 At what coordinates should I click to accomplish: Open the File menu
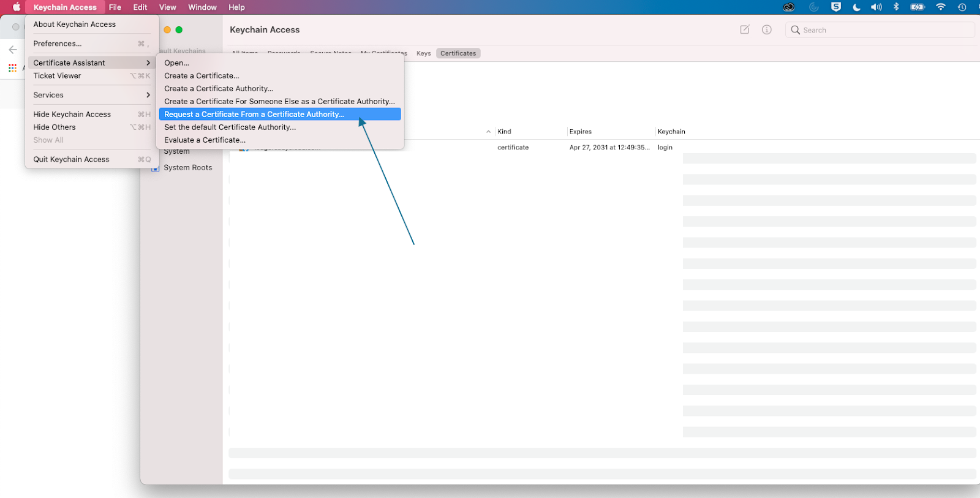tap(115, 7)
